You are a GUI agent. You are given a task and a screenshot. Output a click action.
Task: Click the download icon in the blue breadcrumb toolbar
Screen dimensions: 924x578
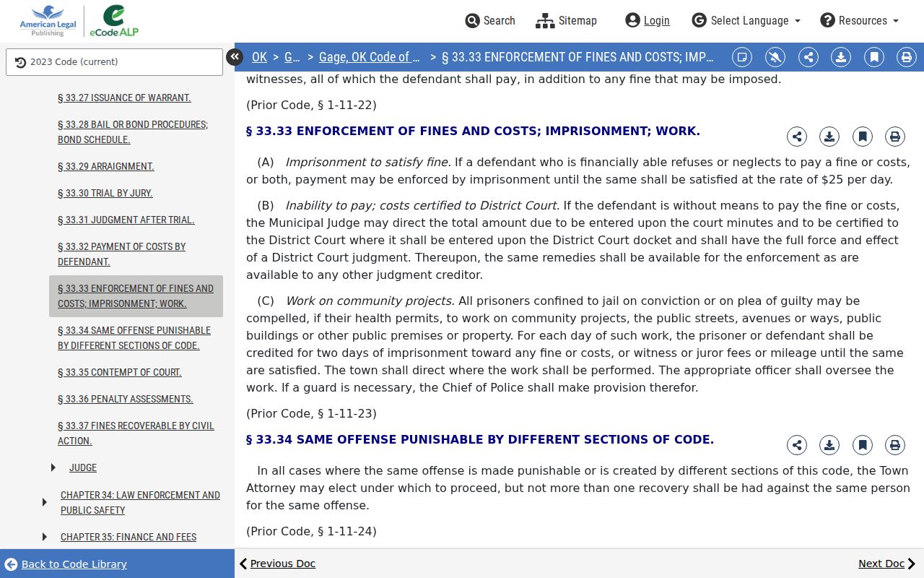(841, 57)
